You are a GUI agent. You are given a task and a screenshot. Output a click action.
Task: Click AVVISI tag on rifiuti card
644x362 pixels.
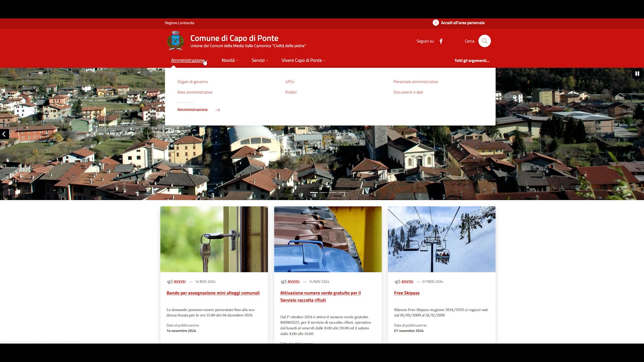tap(293, 282)
